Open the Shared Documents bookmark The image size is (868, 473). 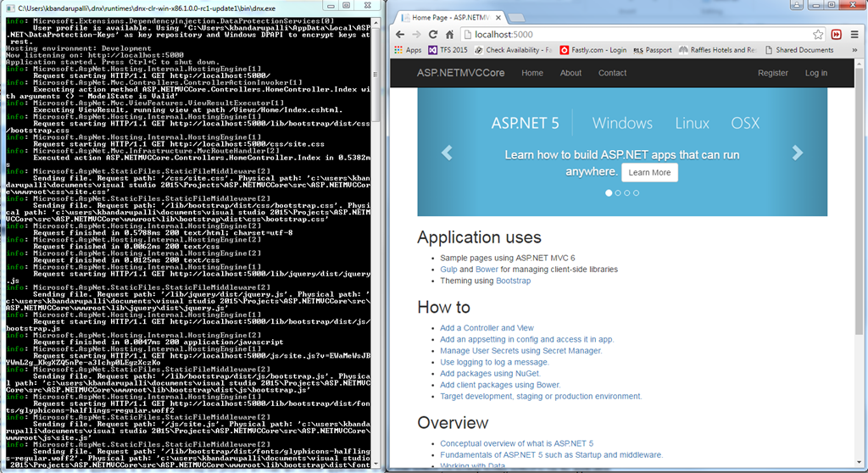(798, 50)
